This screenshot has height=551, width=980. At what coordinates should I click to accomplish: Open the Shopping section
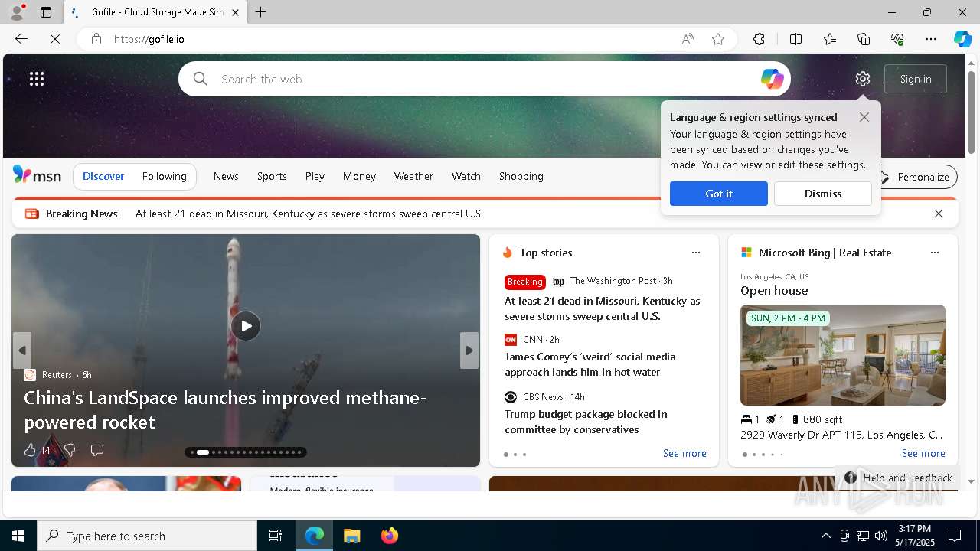(521, 176)
